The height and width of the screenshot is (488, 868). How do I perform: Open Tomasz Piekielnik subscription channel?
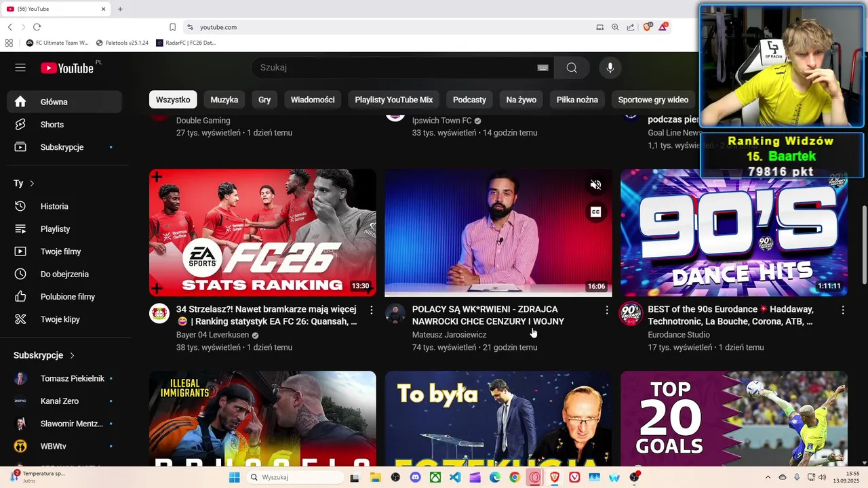point(64,378)
